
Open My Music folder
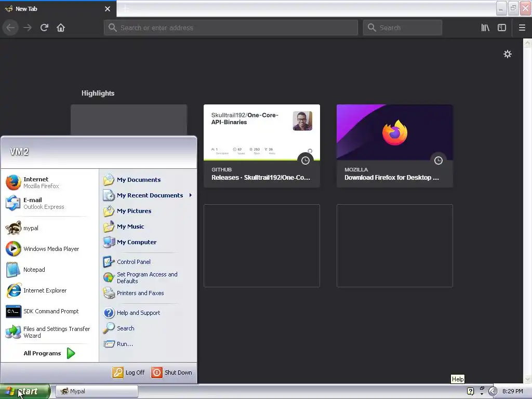click(x=148, y=227)
